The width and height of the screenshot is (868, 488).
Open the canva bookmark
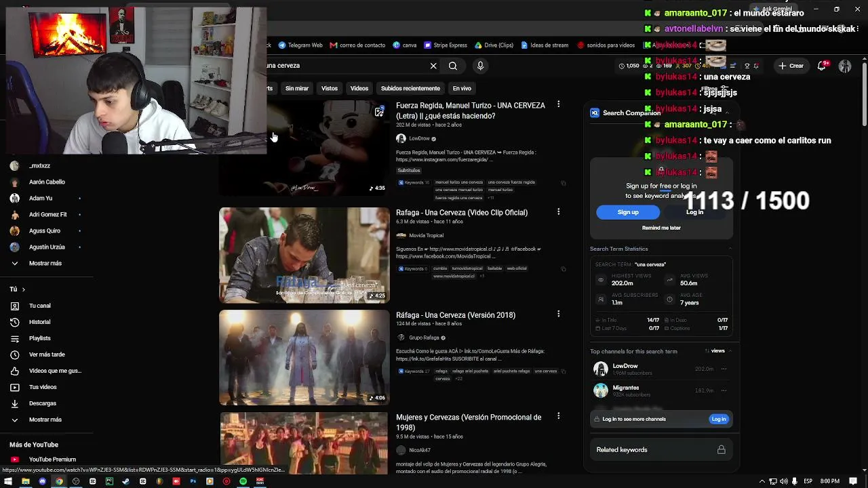(405, 45)
